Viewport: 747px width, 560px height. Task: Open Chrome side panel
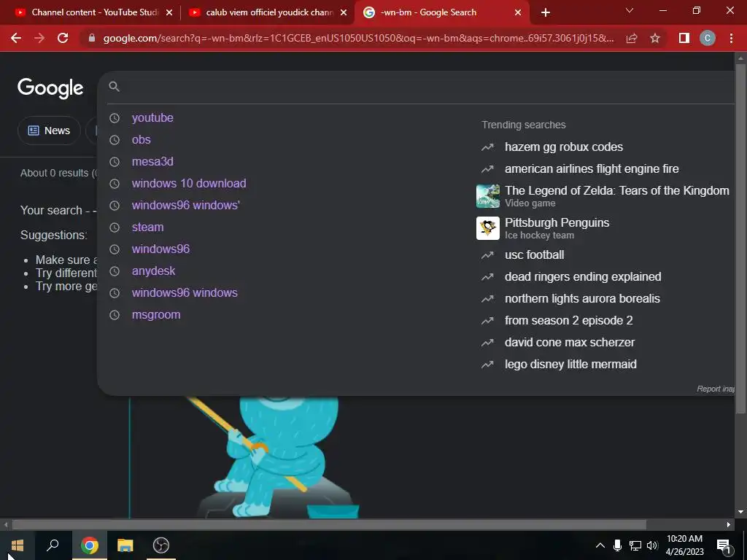click(x=684, y=38)
